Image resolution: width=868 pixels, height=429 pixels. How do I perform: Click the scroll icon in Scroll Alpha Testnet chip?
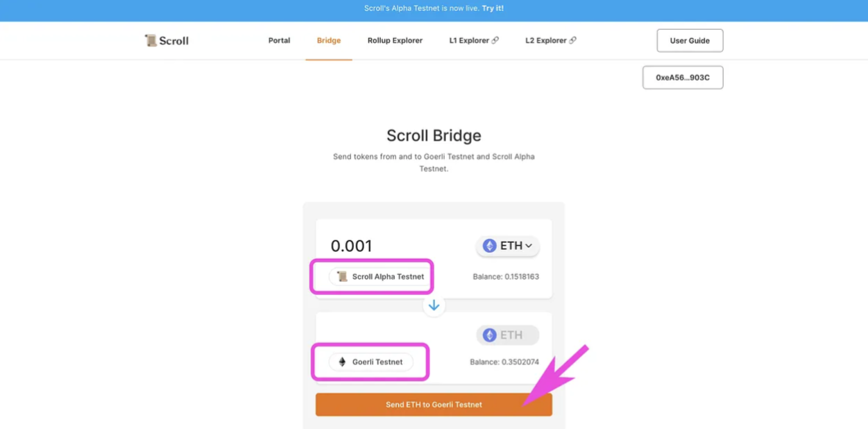[342, 276]
